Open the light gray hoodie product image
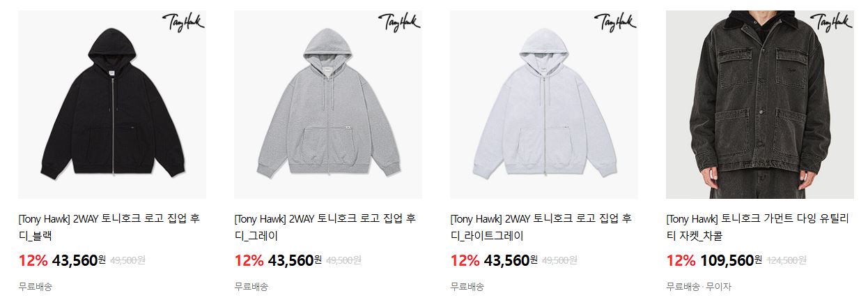Screen dimensions: 868x307 coord(544,105)
